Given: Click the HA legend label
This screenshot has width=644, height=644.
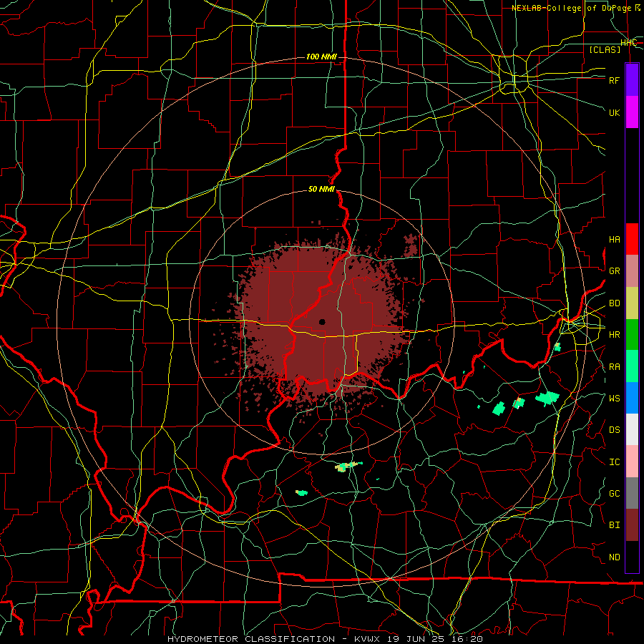Looking at the screenshot, I should click(x=615, y=240).
